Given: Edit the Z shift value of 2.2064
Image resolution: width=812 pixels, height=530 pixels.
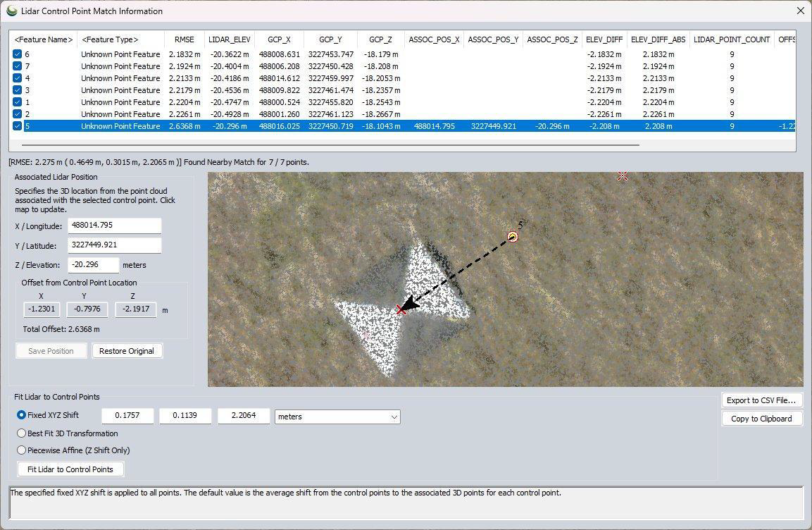Looking at the screenshot, I should coord(243,416).
